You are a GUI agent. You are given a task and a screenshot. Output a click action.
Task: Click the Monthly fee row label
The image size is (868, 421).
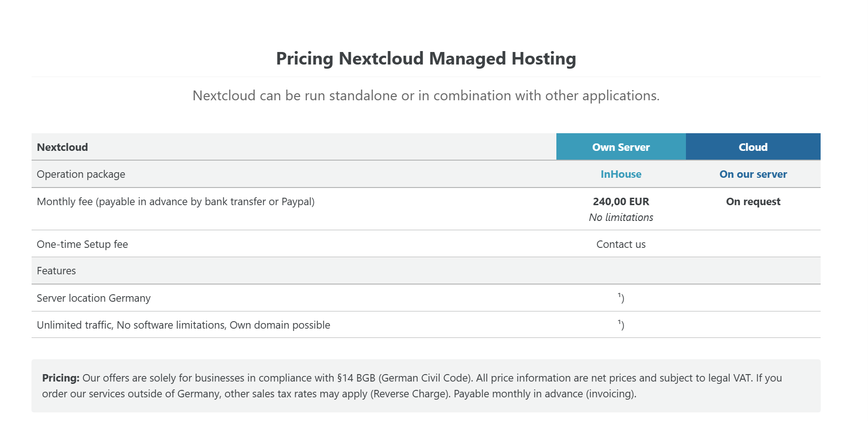click(176, 201)
